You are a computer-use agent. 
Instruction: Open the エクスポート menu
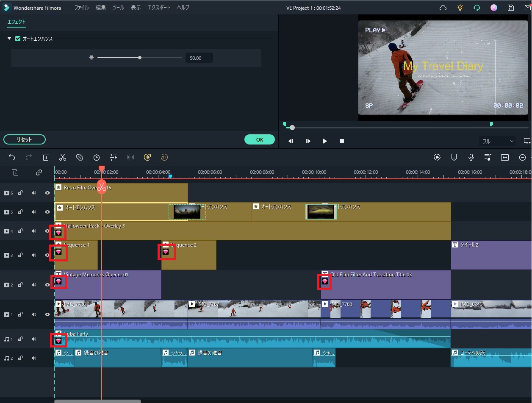tap(159, 7)
